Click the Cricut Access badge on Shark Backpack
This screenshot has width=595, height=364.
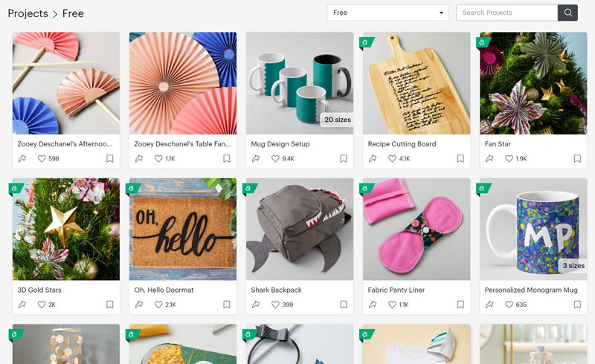(x=249, y=189)
